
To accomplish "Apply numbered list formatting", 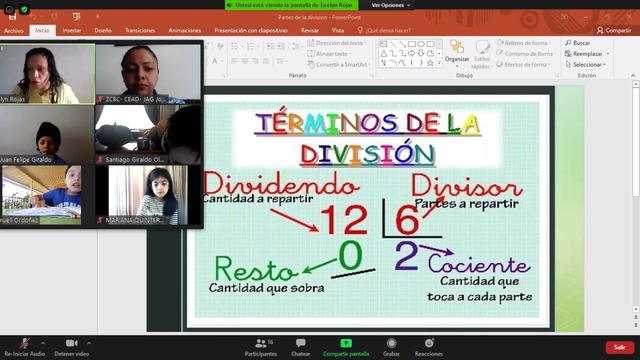I will 251,47.
